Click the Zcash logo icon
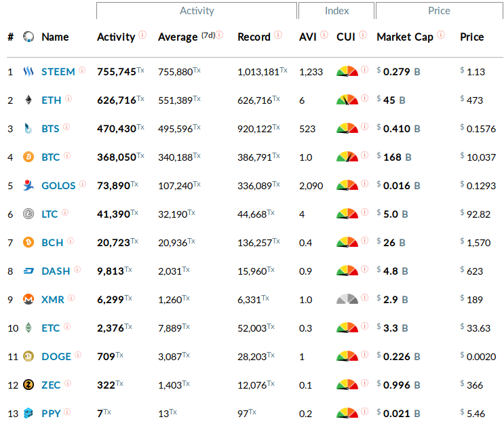This screenshot has width=504, height=430. (x=28, y=385)
